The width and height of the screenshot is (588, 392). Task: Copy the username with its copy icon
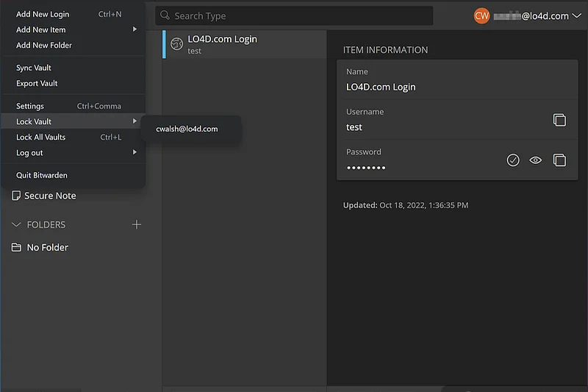(559, 120)
